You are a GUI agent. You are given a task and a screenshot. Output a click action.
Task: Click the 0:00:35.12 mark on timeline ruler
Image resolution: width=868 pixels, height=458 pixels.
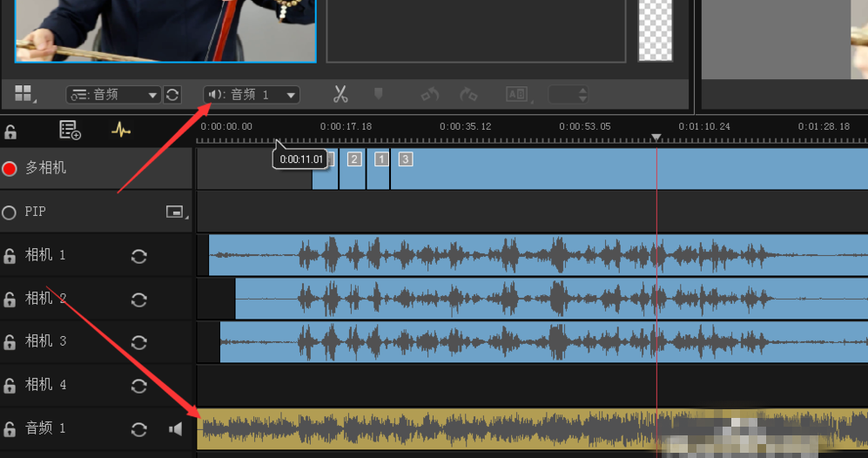pos(465,127)
